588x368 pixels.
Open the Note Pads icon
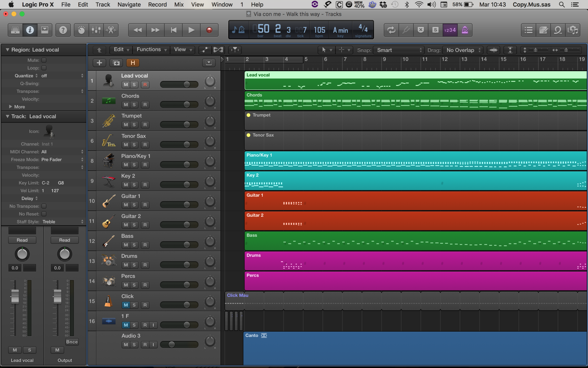[x=543, y=30]
